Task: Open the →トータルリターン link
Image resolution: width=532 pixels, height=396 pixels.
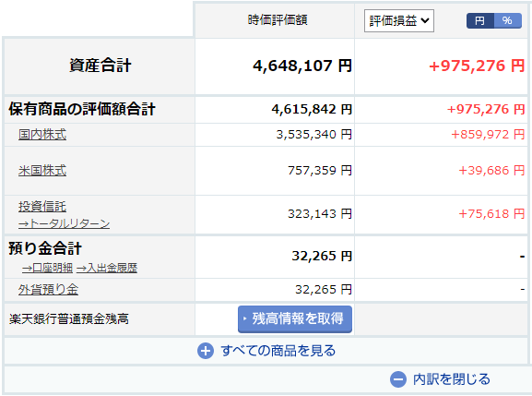Action: 65,223
